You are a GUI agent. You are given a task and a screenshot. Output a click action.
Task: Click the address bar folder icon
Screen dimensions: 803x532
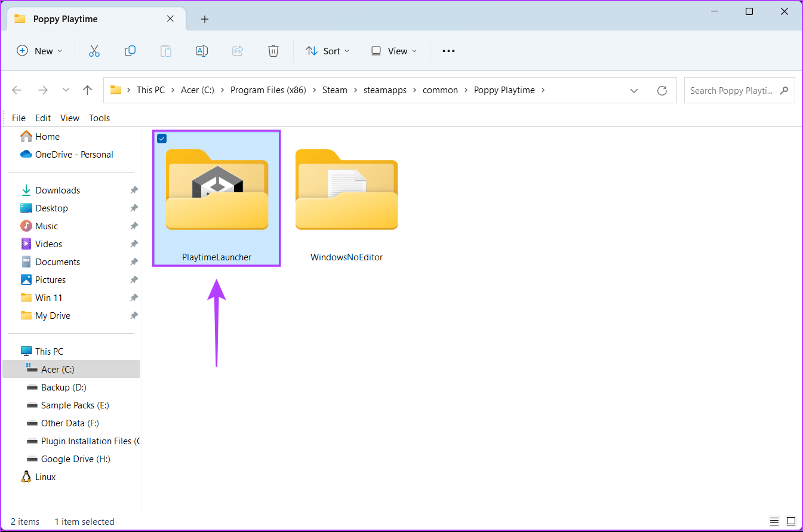tap(116, 90)
